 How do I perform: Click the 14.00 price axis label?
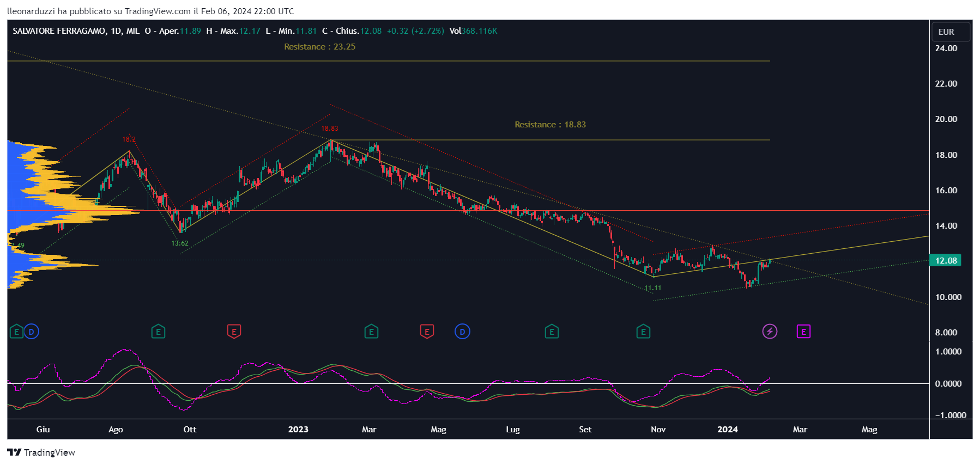(x=946, y=226)
